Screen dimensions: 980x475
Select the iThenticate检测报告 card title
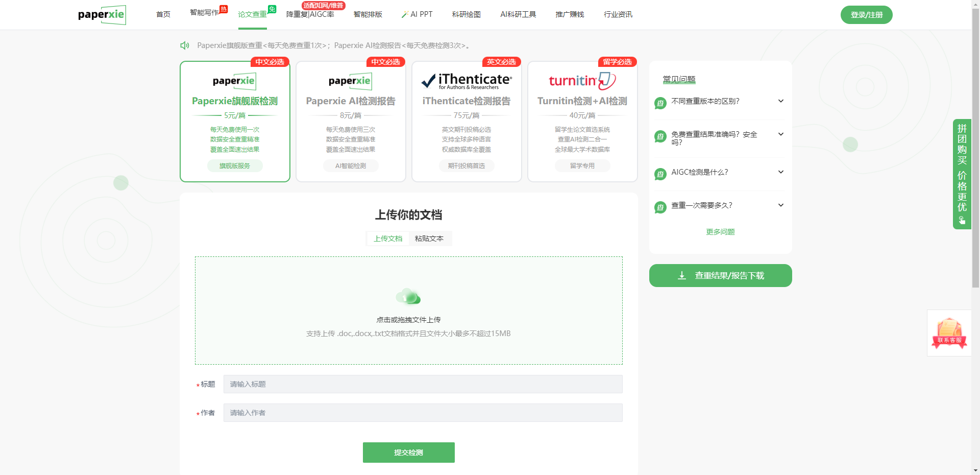coord(467,101)
